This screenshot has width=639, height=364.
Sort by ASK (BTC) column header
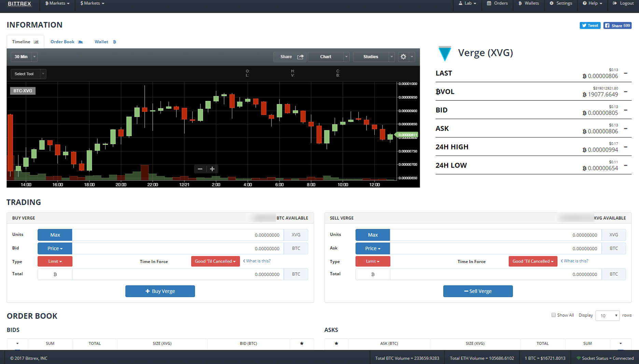point(389,344)
